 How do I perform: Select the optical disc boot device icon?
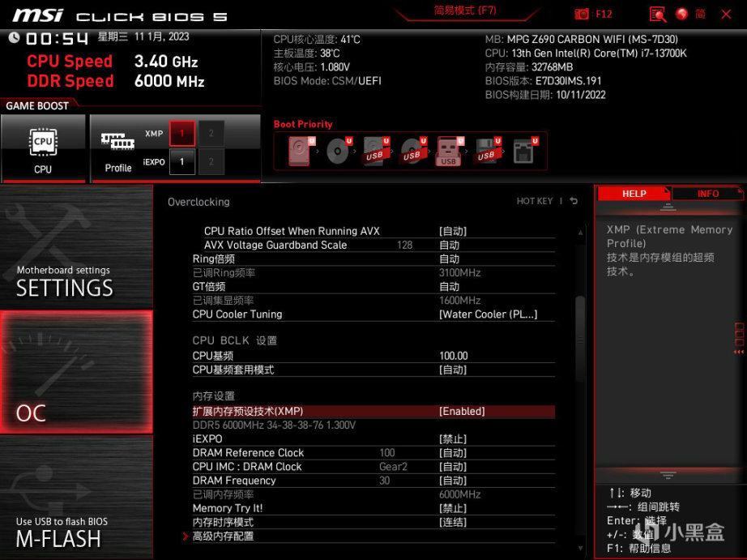pos(339,151)
